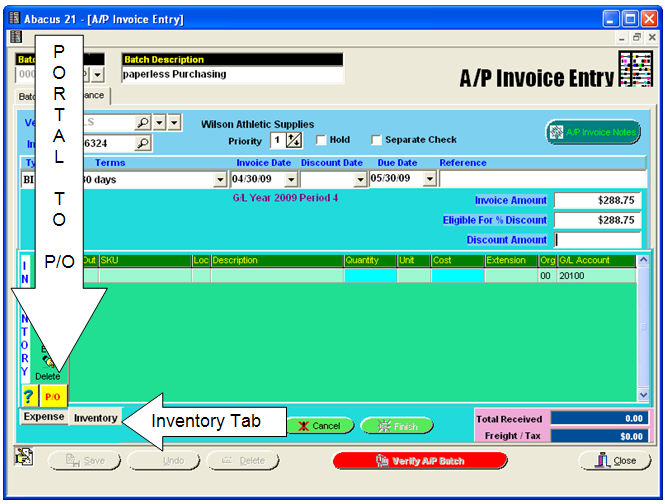Click the Total Received value field
Screen dimensions: 665x504
pos(599,418)
